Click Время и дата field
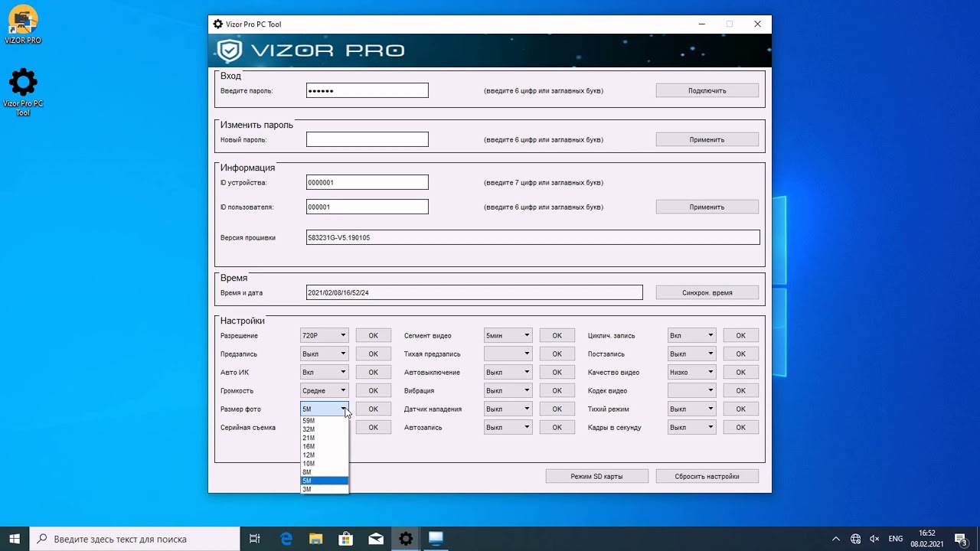This screenshot has height=551, width=980. click(x=475, y=292)
